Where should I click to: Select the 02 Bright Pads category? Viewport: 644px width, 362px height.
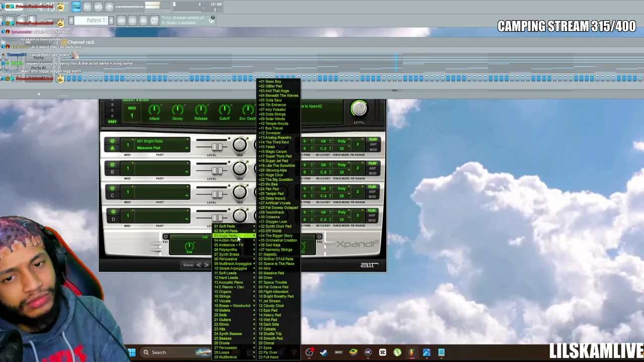[234, 231]
